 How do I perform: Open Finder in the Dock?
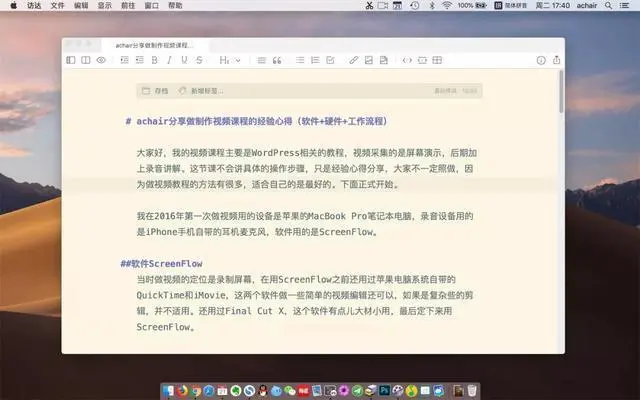point(168,391)
